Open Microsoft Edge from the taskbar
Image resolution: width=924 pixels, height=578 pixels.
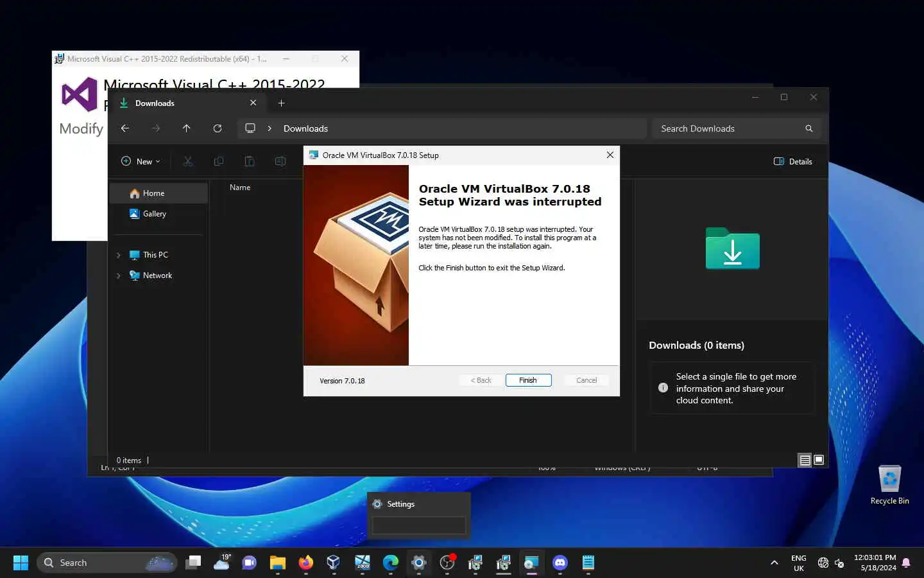(391, 563)
